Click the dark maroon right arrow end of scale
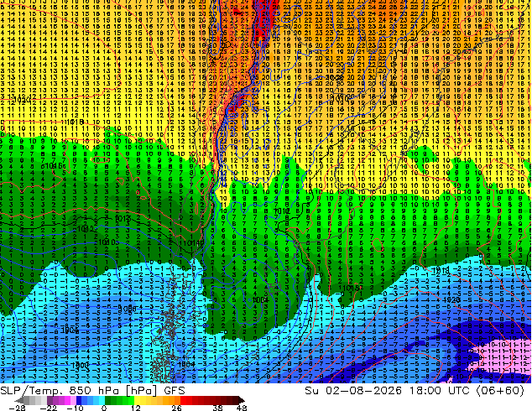 (241, 400)
